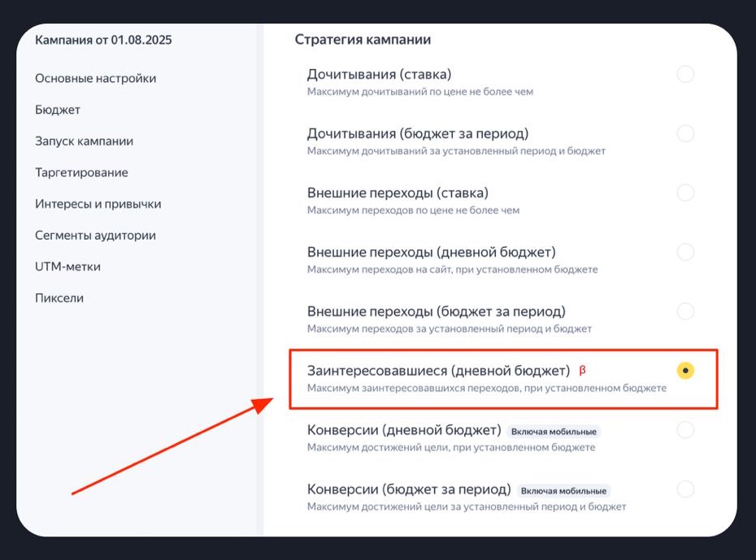Open the Запуск кампании section

[x=86, y=141]
